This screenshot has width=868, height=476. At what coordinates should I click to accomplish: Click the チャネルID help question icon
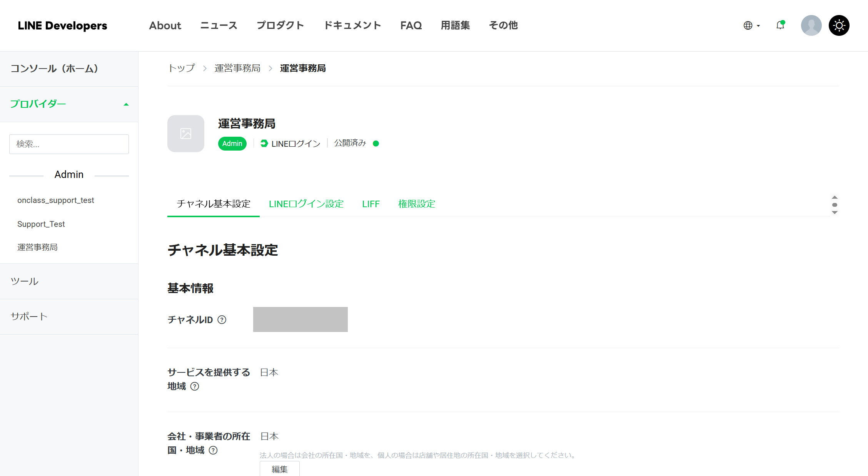pyautogui.click(x=222, y=320)
